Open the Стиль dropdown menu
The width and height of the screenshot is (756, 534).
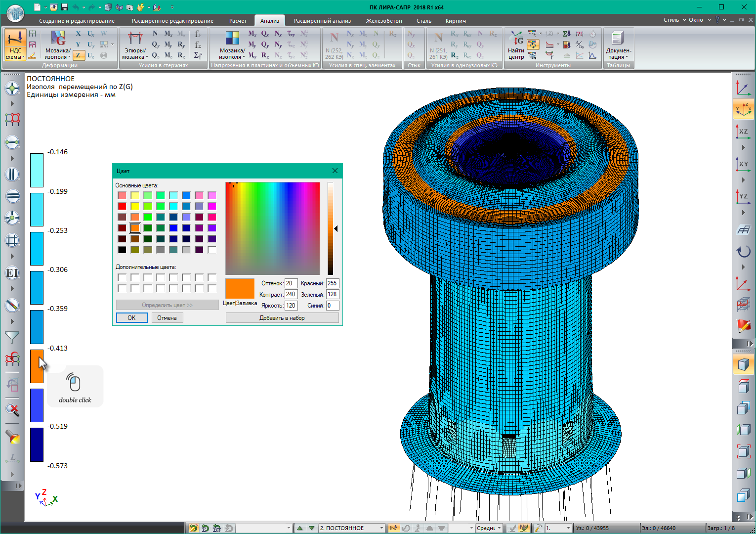[674, 20]
